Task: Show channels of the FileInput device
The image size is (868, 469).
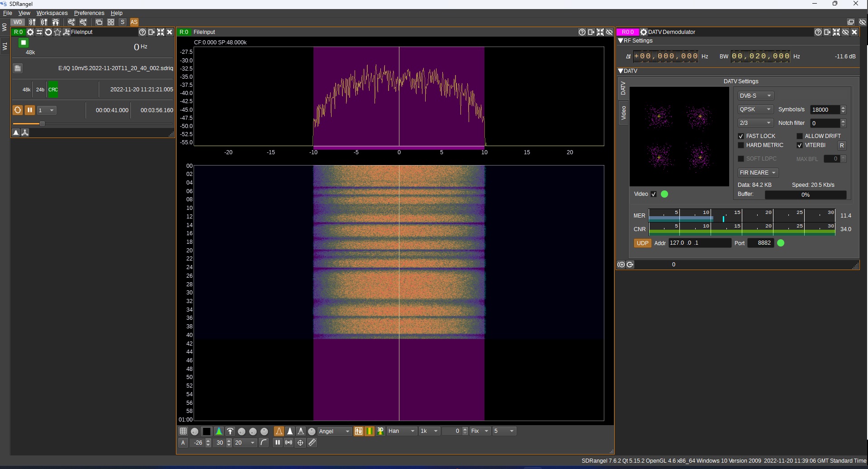Action: point(25,133)
